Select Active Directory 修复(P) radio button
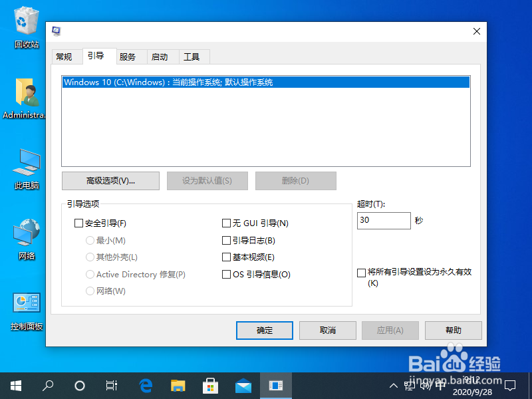Viewport: 532px width, 399px height. (90, 274)
